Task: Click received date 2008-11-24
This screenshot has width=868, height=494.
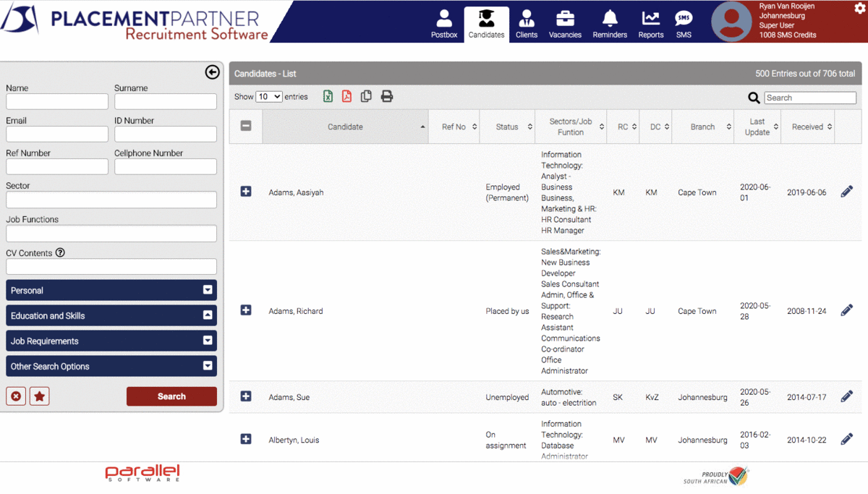Action: click(x=807, y=311)
